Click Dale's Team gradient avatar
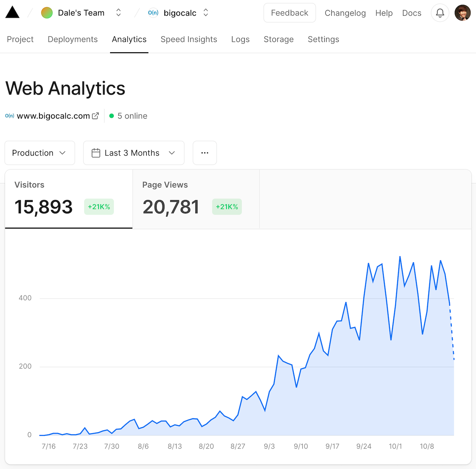Viewport: 476px width, 469px height. click(47, 13)
